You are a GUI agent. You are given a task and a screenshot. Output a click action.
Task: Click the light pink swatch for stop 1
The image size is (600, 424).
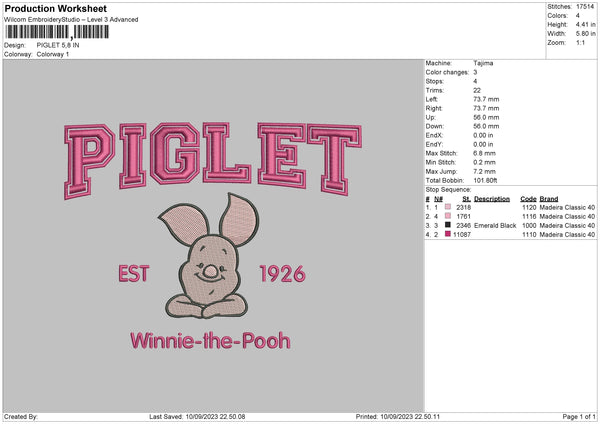tap(447, 207)
